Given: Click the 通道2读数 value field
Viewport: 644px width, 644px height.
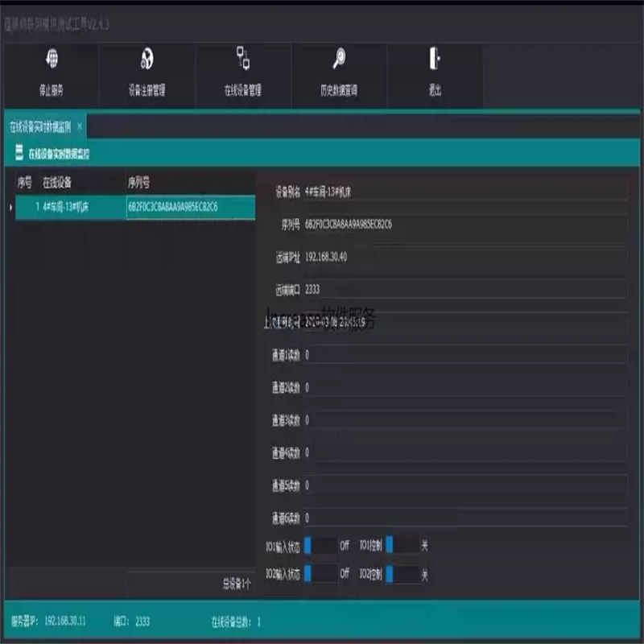Looking at the screenshot, I should (466, 387).
